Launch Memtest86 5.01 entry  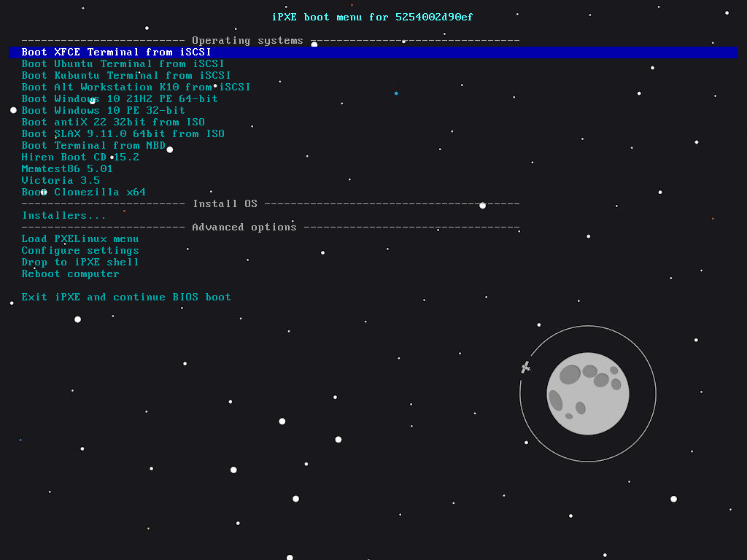point(67,169)
